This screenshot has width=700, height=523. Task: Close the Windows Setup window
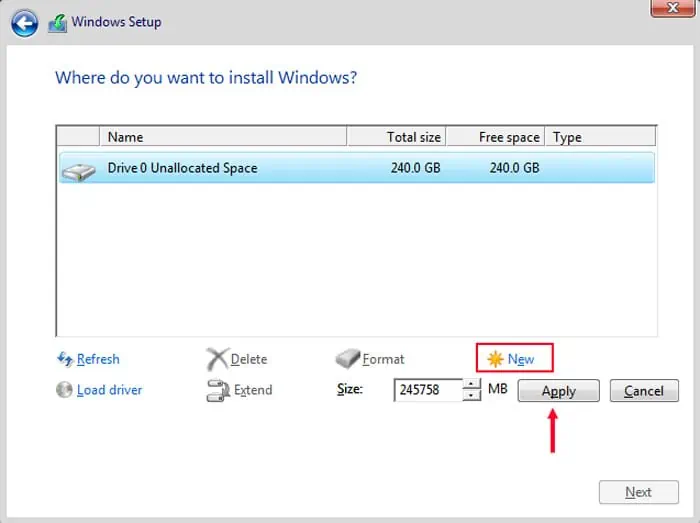point(672,8)
